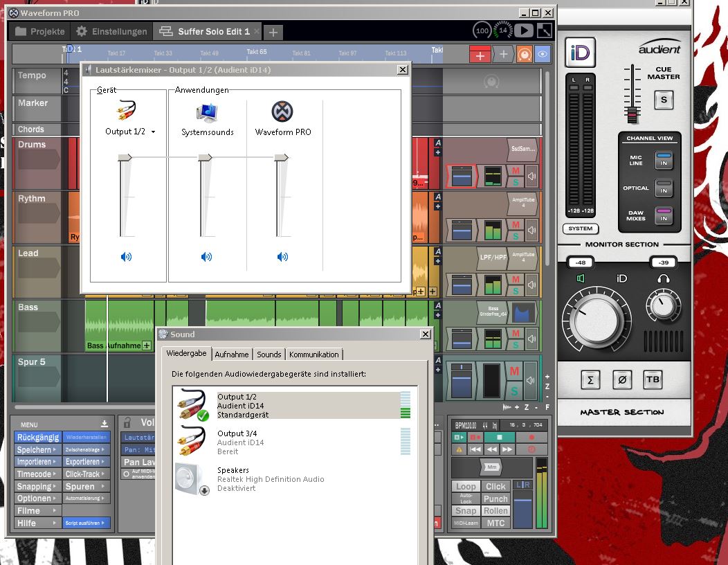
Task: Mute the Drums track with M
Action: (516, 170)
